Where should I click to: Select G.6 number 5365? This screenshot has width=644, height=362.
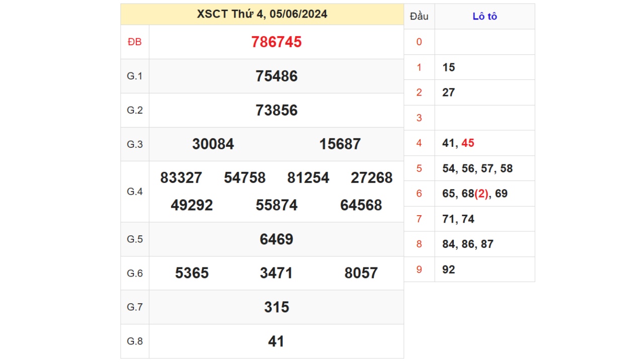[x=192, y=274]
